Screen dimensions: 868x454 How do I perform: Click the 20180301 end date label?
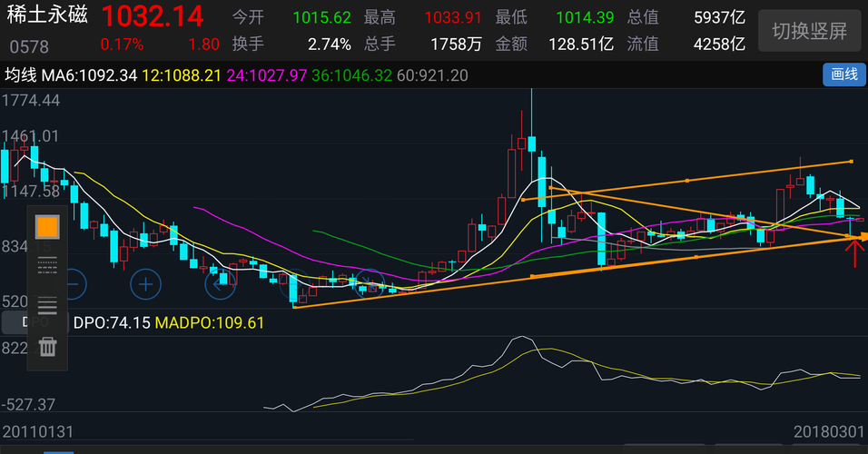point(829,431)
